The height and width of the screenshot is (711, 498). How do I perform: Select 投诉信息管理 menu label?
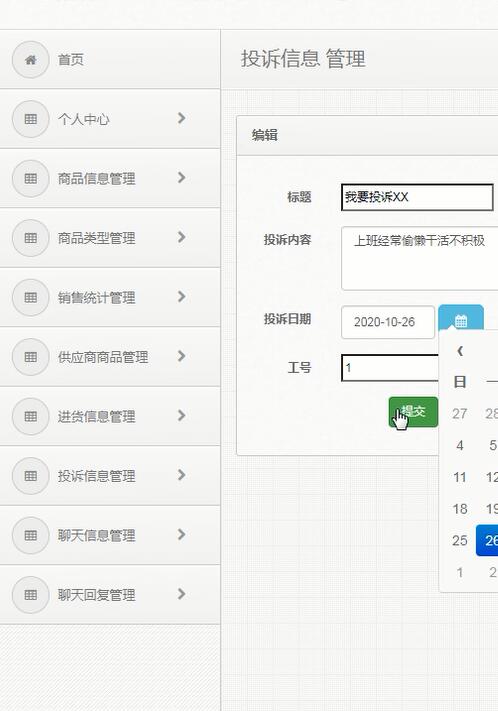point(97,476)
